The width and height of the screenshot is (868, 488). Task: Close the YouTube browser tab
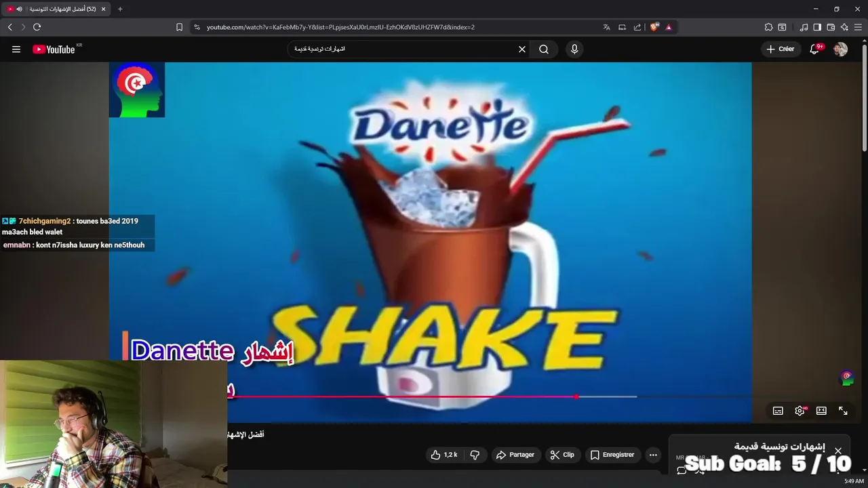click(x=103, y=9)
